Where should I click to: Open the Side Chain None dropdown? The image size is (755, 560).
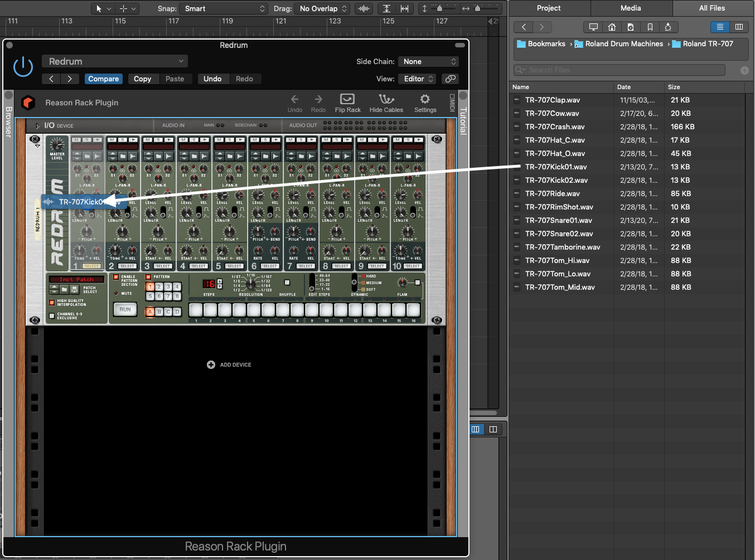tap(428, 61)
